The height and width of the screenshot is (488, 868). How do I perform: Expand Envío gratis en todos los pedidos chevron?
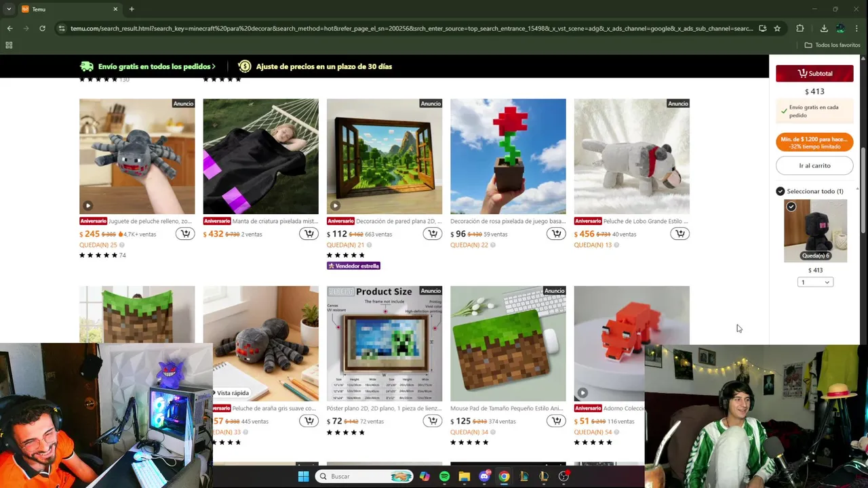pos(214,66)
